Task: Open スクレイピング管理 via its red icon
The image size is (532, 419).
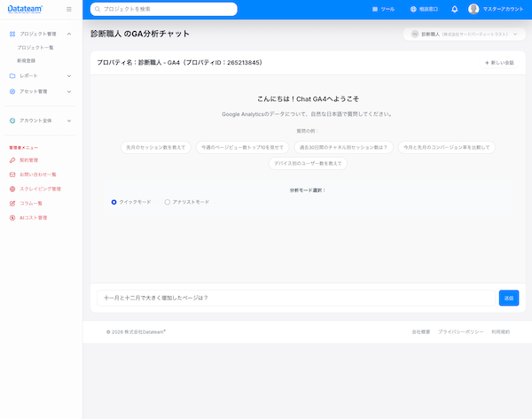Action: [x=12, y=190]
